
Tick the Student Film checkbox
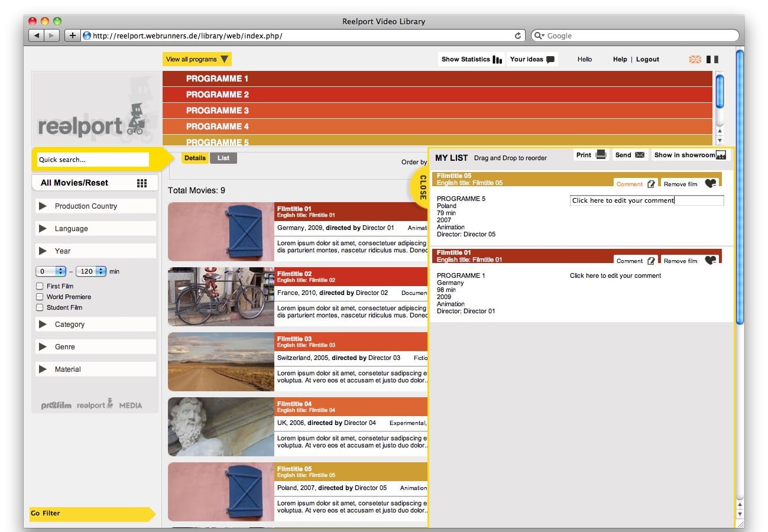(x=40, y=307)
